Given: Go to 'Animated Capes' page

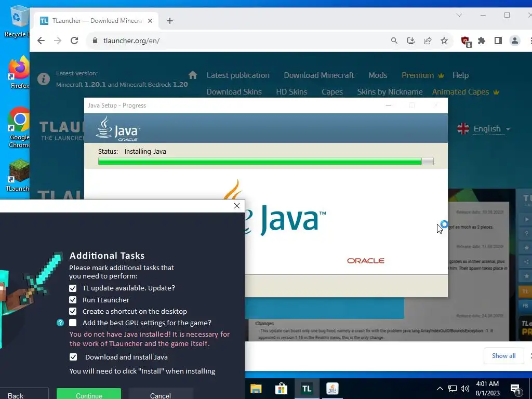Looking at the screenshot, I should click(465, 92).
